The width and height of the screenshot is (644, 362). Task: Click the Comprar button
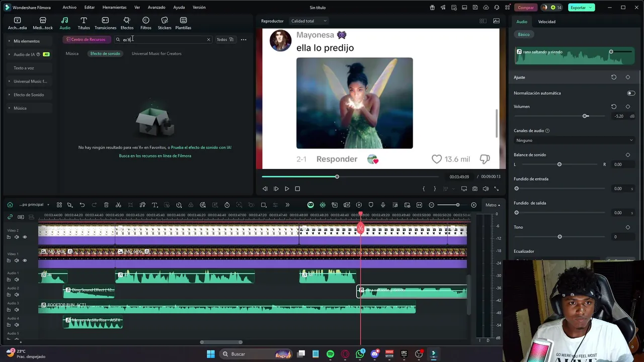click(526, 8)
